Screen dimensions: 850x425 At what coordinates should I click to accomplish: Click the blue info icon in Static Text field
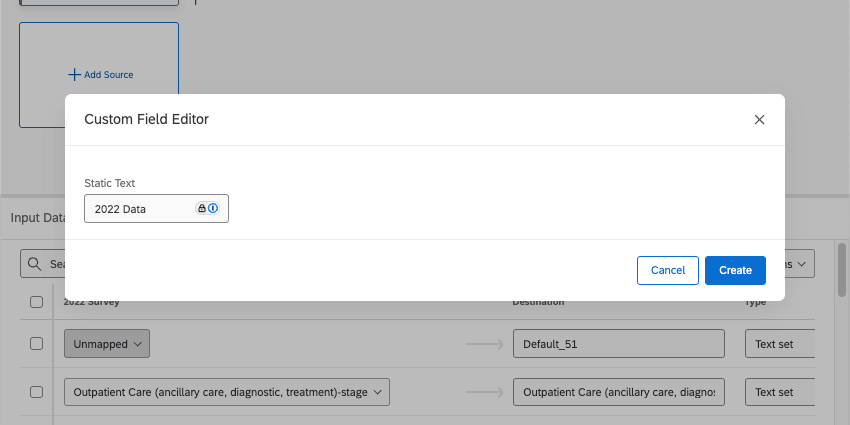tap(212, 208)
